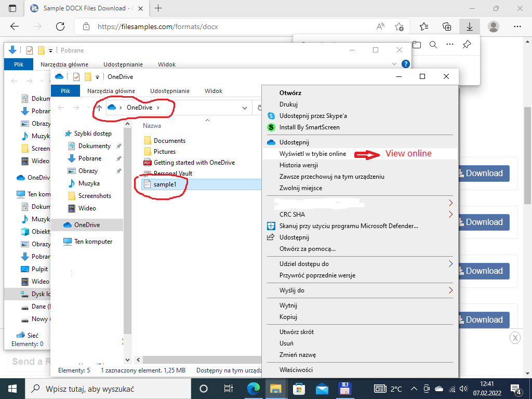532x399 pixels.
Task: Expand ribbon chevron in Pobrane window
Action: [394, 64]
